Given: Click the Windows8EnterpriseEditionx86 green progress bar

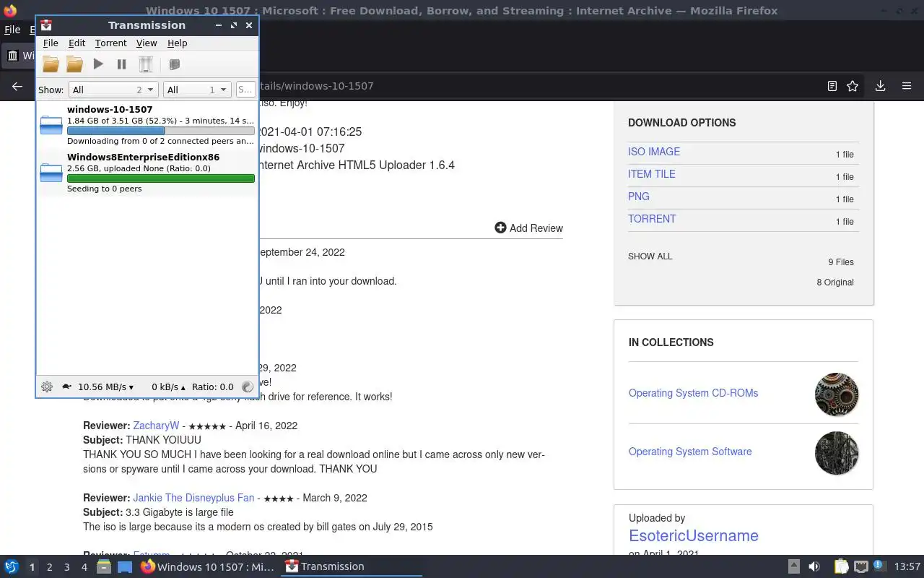Looking at the screenshot, I should click(160, 178).
